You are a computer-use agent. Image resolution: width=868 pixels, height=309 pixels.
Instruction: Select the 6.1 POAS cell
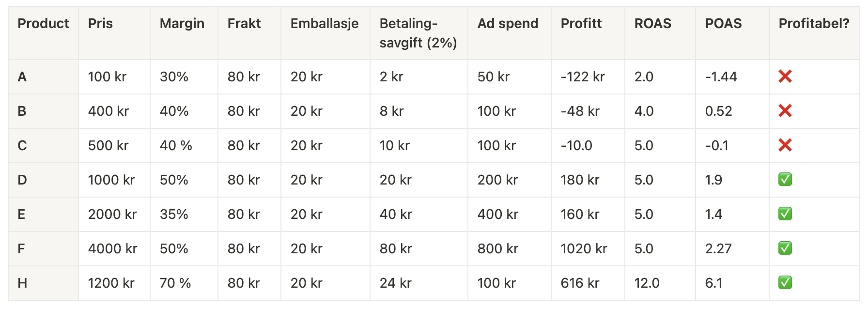click(x=732, y=283)
